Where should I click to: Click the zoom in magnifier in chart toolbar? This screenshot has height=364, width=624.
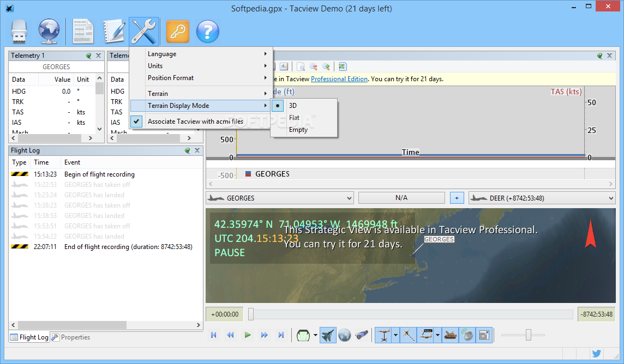point(326,67)
